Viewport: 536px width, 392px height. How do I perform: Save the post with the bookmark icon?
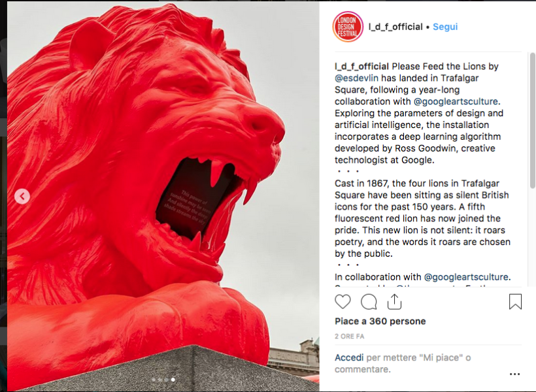pos(515,301)
